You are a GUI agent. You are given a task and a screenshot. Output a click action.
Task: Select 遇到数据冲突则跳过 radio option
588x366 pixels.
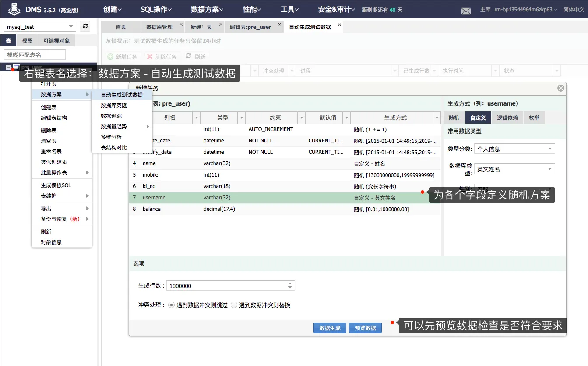171,305
